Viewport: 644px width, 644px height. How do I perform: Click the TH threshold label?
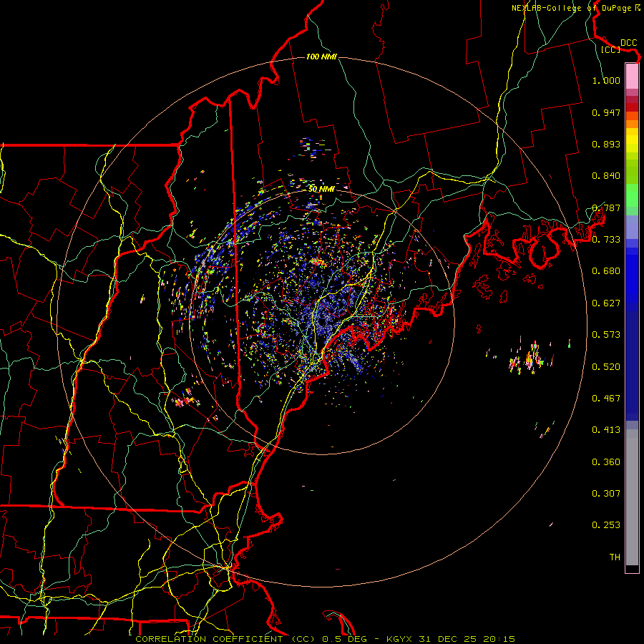coord(615,557)
